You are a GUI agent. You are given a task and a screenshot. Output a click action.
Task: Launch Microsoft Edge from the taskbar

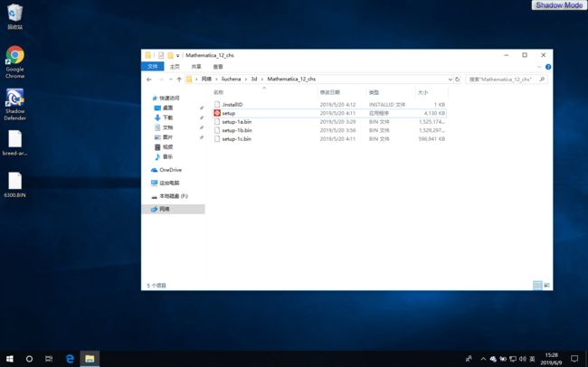70,359
